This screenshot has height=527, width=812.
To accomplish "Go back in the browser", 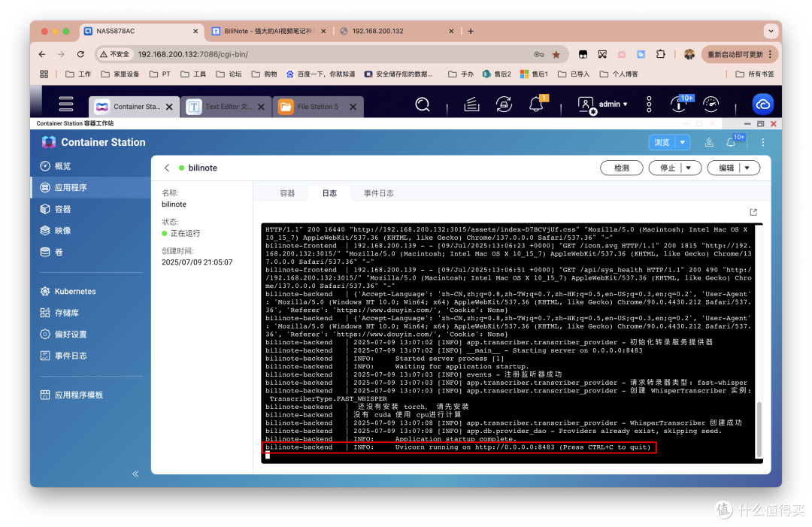I will 42,54.
